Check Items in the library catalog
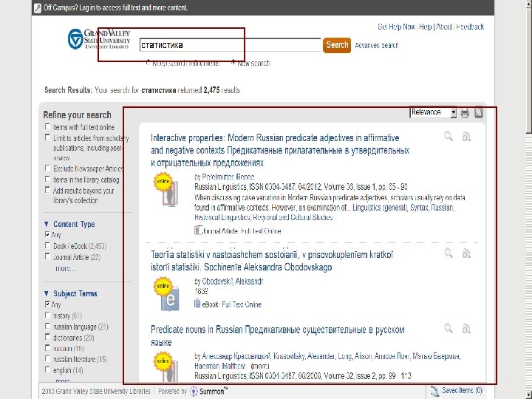Screen dimensions: 532x399 (x=47, y=179)
